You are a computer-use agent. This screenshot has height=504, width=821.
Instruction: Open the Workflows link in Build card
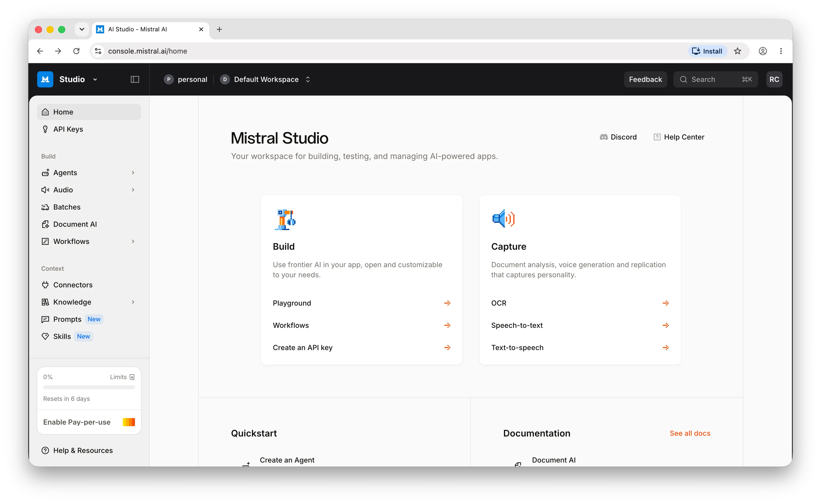(x=361, y=325)
